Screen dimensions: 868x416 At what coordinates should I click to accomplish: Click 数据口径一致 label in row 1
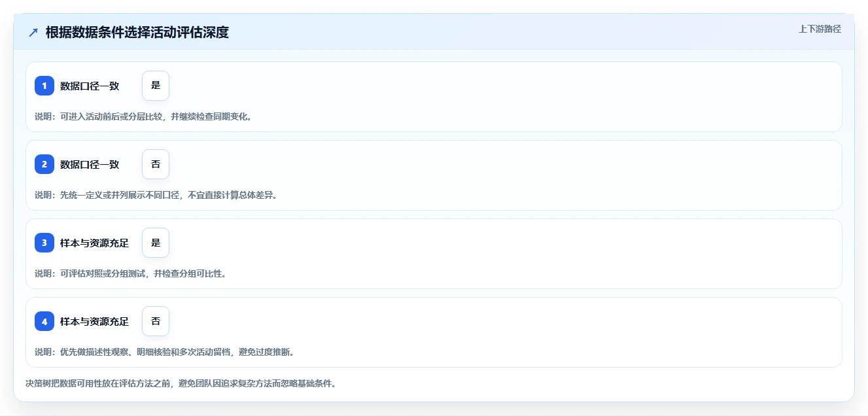point(90,86)
